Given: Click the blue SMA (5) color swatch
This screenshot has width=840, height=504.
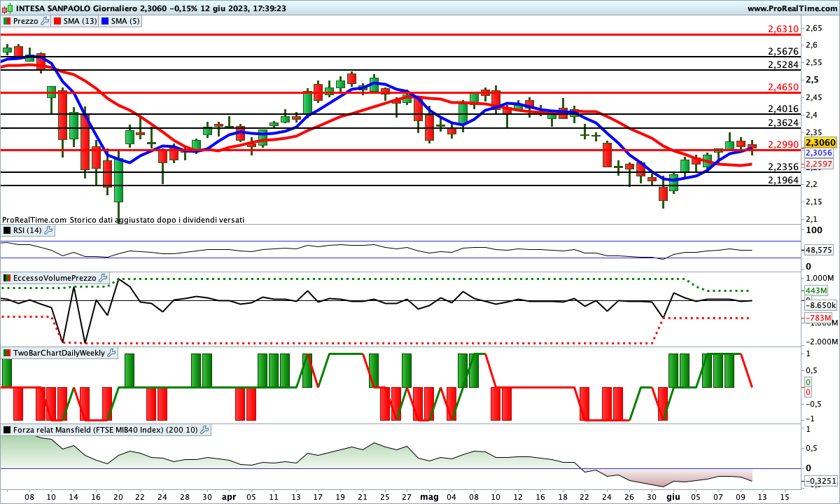Looking at the screenshot, I should point(105,21).
